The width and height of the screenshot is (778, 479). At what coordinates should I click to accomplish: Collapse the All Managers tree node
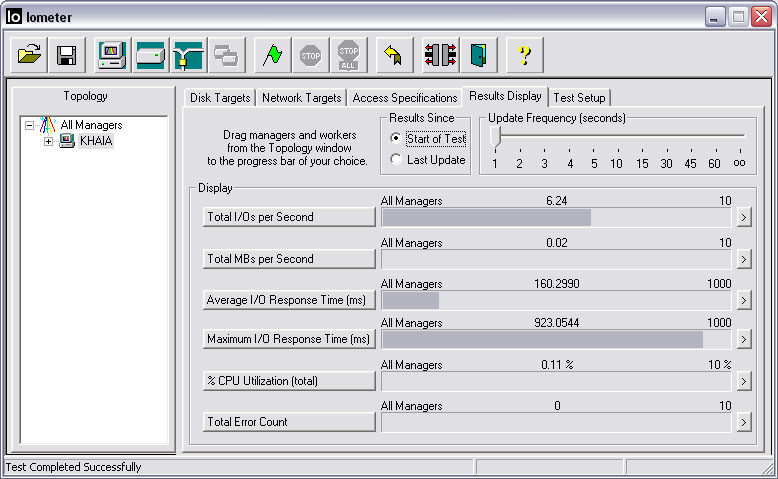pyautogui.click(x=29, y=125)
